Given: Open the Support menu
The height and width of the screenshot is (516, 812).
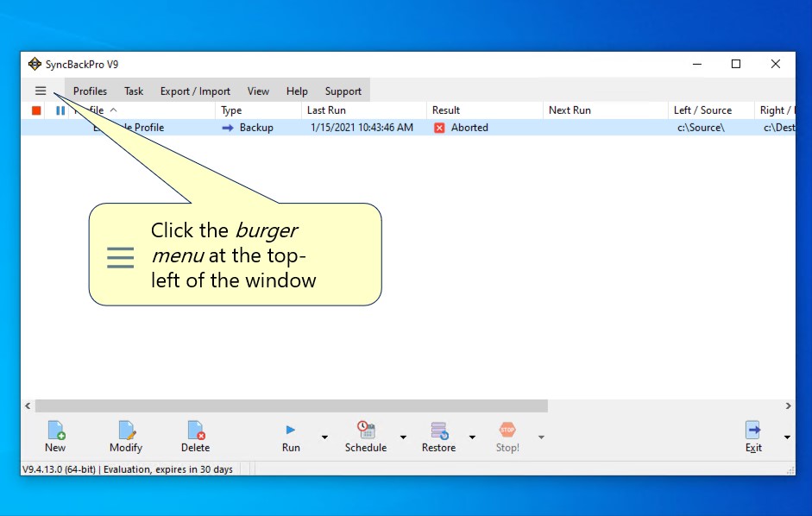Looking at the screenshot, I should pos(343,91).
